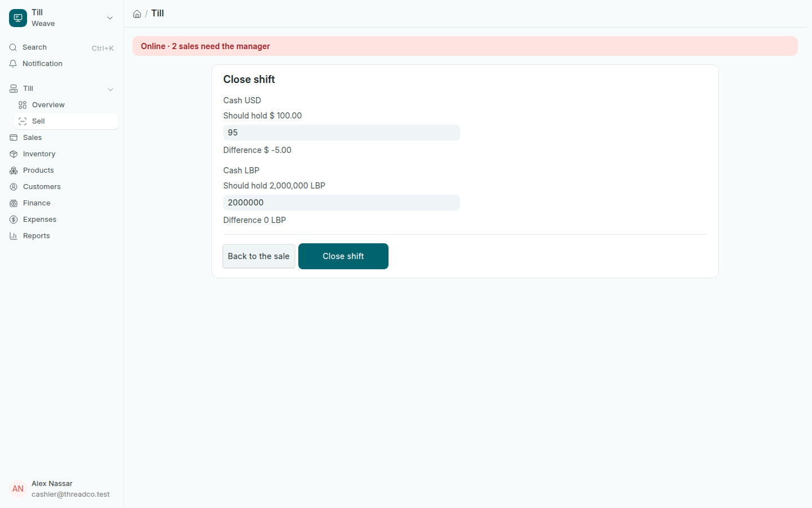This screenshot has height=508, width=812.
Task: Click the Notification bell icon
Action: click(x=13, y=64)
